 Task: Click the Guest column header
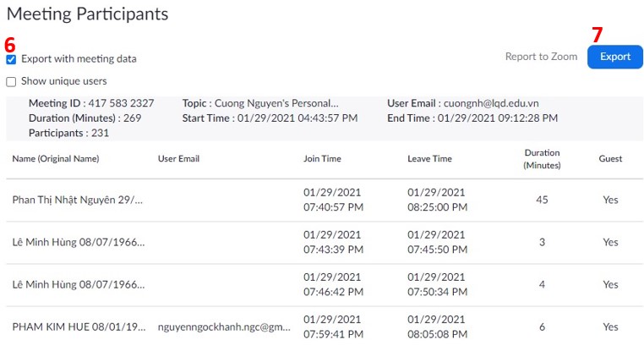pyautogui.click(x=610, y=158)
